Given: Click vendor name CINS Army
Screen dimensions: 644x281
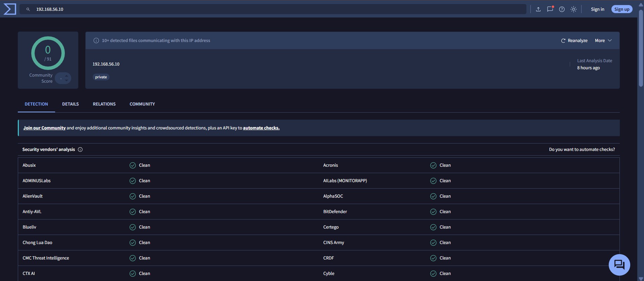Looking at the screenshot, I should pyautogui.click(x=334, y=243).
